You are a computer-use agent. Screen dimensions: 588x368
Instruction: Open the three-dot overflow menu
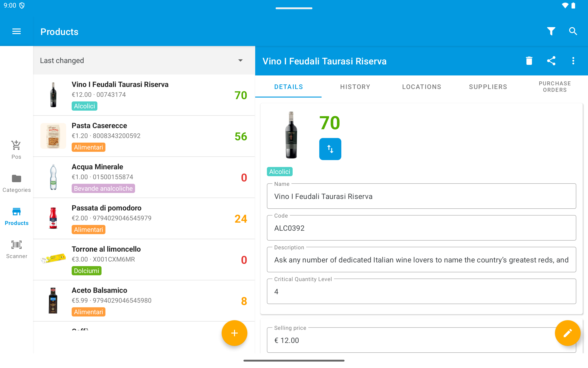573,61
